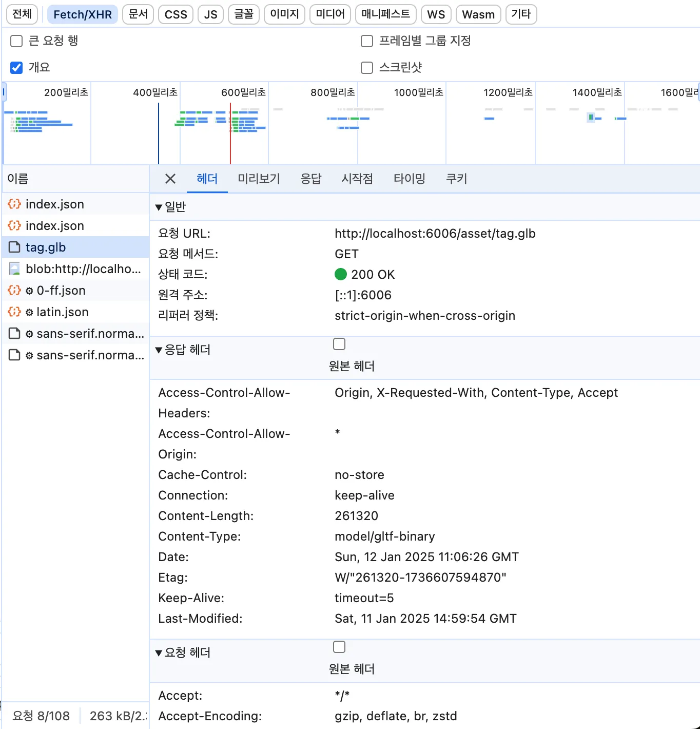
Task: Switch to the 타이밍 tab
Action: 409,178
